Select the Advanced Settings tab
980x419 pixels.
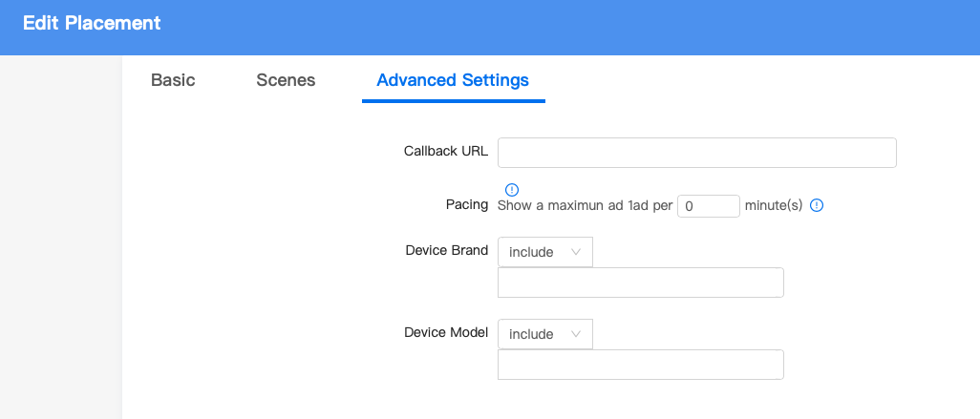[x=453, y=80]
